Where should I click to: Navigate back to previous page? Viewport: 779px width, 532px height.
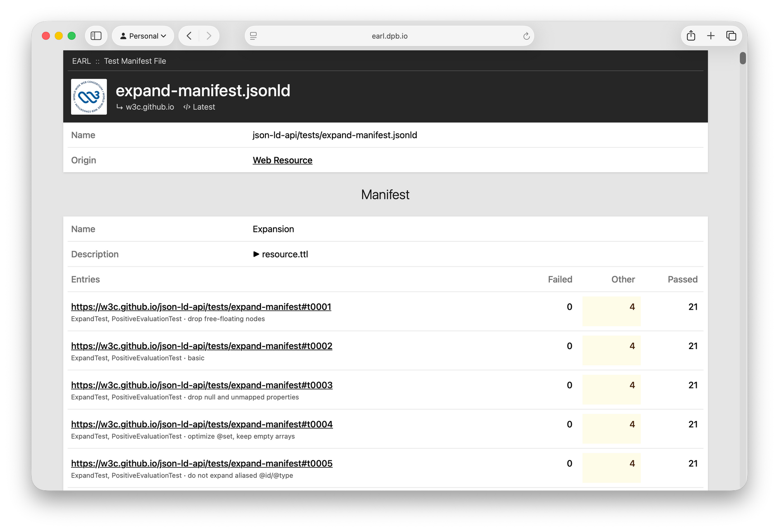click(189, 35)
